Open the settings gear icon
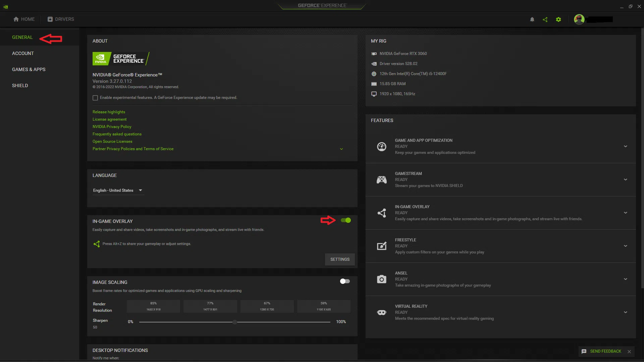Image resolution: width=644 pixels, height=362 pixels. (558, 19)
